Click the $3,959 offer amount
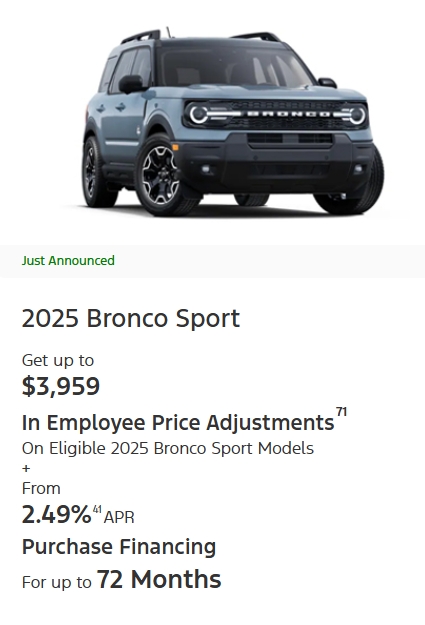 coord(61,386)
